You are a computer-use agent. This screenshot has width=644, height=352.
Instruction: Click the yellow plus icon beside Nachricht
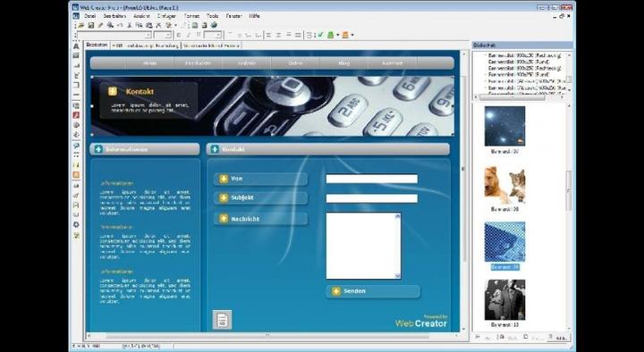click(224, 219)
